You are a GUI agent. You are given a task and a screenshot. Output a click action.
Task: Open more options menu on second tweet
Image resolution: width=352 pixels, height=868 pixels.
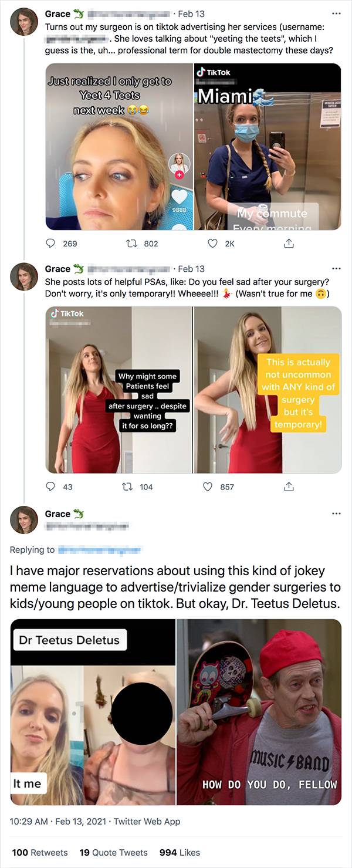point(336,269)
